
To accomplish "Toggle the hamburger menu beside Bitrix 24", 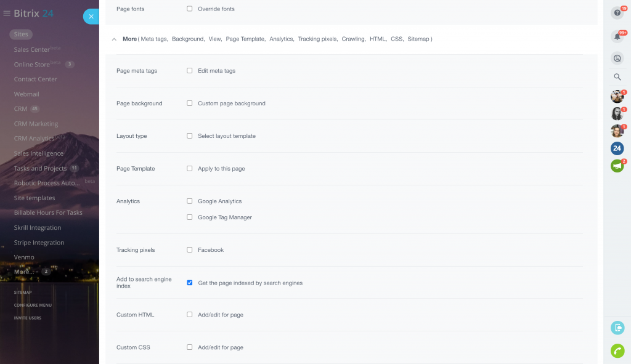I will [7, 14].
